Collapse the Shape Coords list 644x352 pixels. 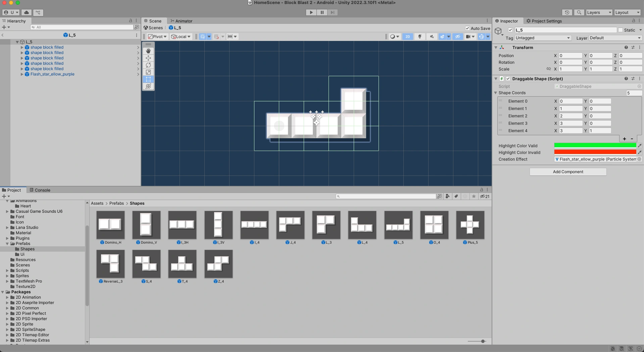496,93
